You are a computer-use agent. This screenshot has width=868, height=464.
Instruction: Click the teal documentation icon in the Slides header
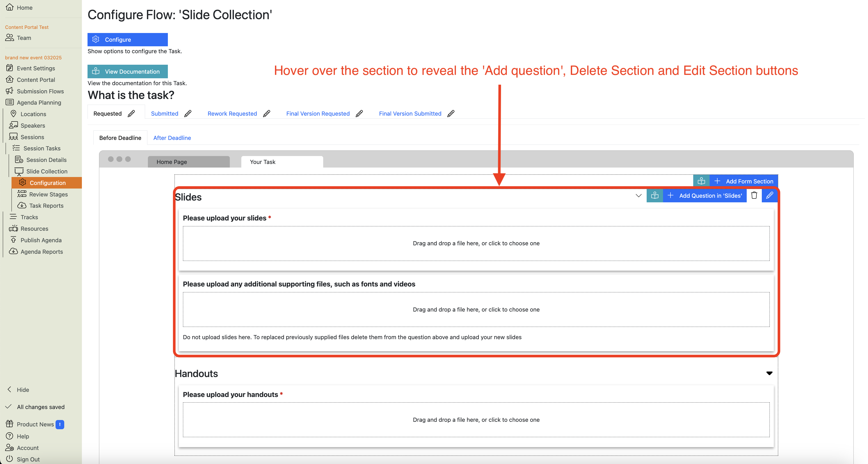click(x=655, y=195)
